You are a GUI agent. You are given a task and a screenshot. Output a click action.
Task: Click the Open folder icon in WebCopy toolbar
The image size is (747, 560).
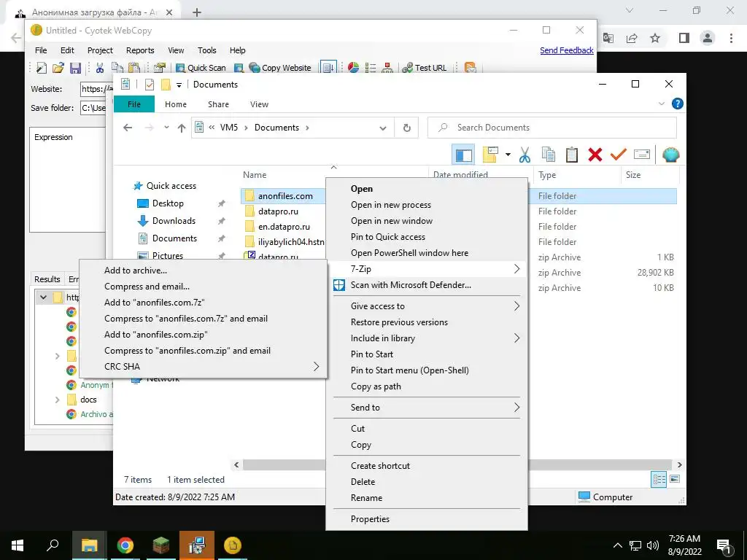pyautogui.click(x=58, y=68)
